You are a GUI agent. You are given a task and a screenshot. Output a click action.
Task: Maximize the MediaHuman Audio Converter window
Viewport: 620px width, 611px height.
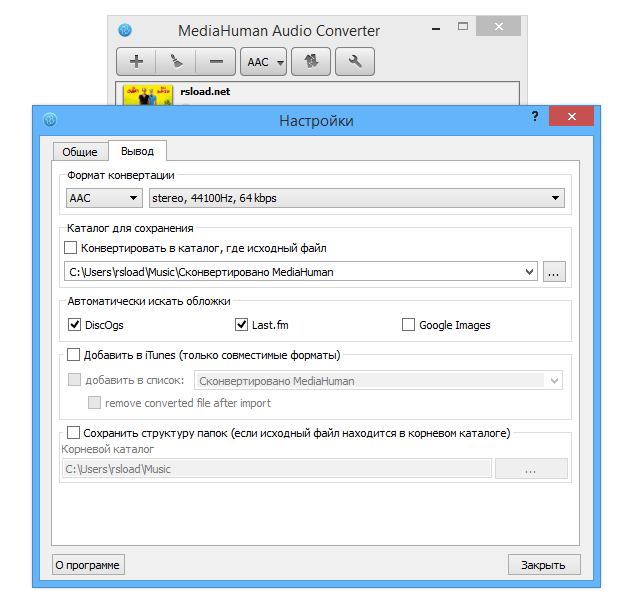click(463, 27)
